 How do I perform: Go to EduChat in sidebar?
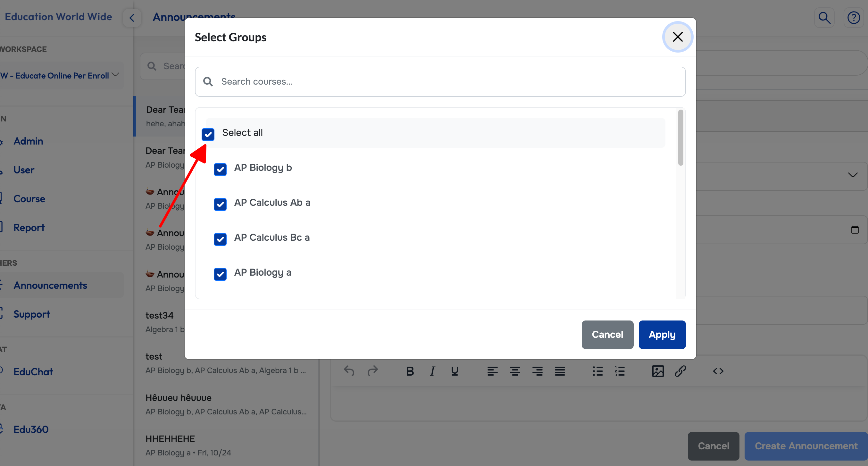point(33,371)
